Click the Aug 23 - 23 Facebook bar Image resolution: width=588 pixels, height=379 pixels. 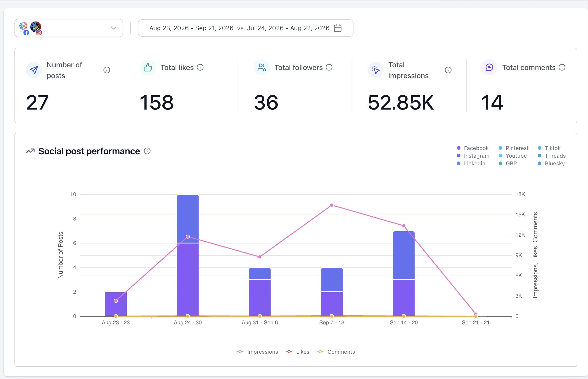(116, 304)
